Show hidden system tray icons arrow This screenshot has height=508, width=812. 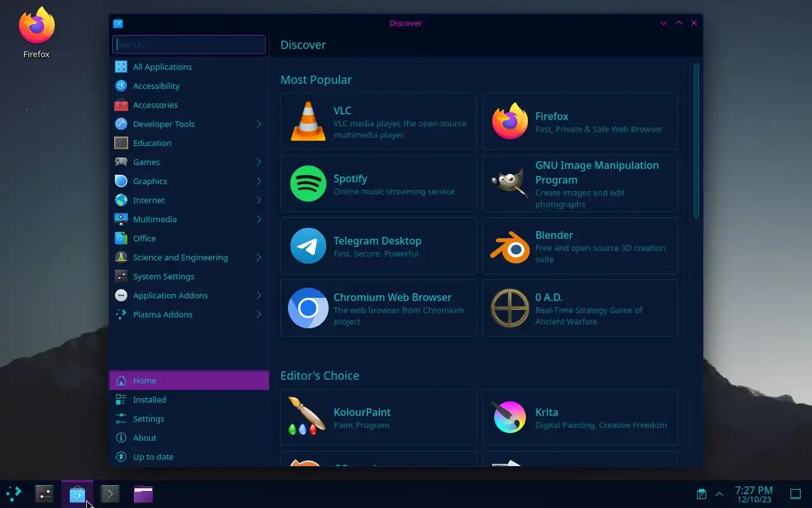tap(719, 494)
